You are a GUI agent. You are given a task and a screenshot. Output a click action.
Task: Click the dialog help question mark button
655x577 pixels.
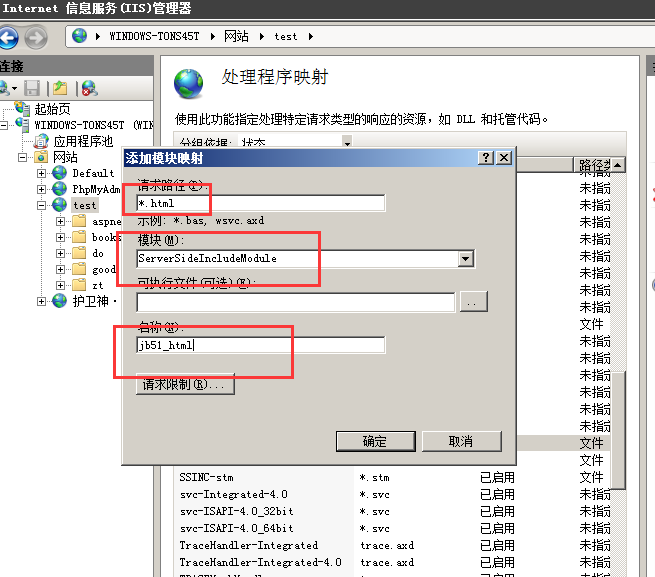tap(486, 158)
